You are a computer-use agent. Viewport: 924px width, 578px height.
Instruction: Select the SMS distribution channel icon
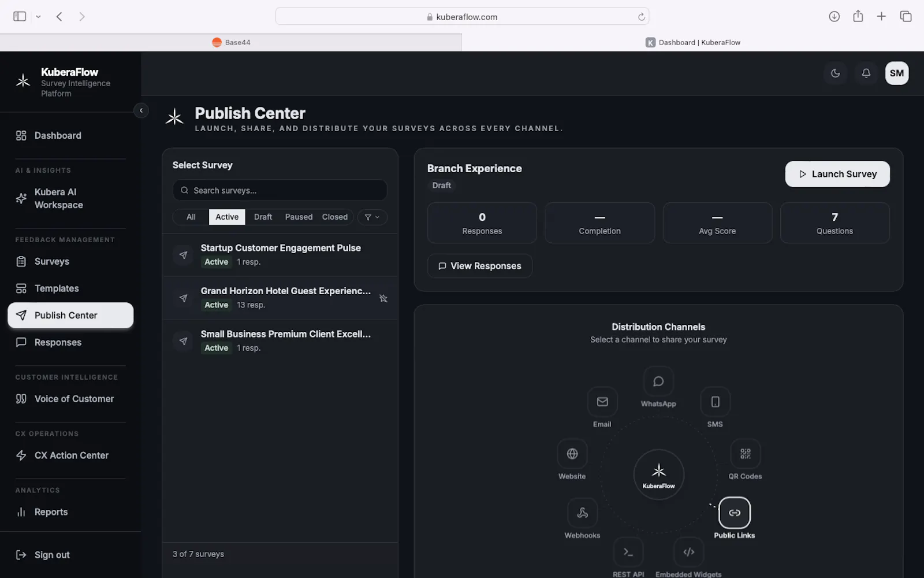(x=715, y=402)
